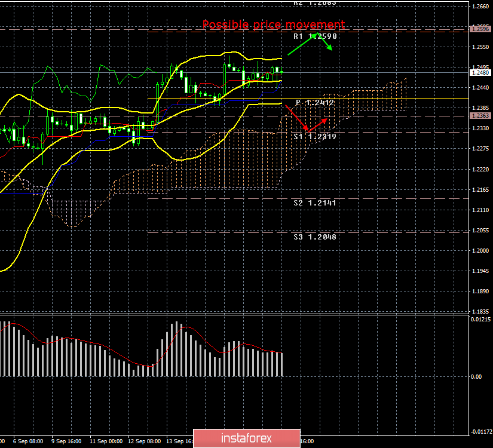Click the 11 Sep 00:00 time label

(x=106, y=441)
